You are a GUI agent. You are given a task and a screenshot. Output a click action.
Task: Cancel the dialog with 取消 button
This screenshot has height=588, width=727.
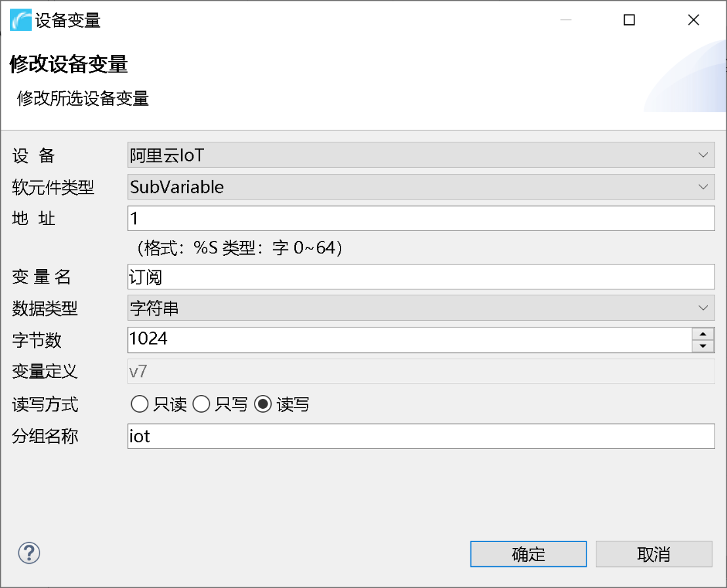pos(654,554)
